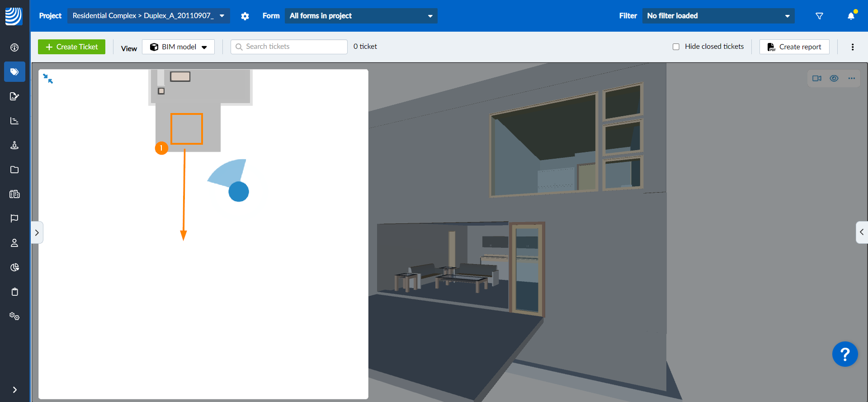Click the Create Ticket button

pos(71,47)
